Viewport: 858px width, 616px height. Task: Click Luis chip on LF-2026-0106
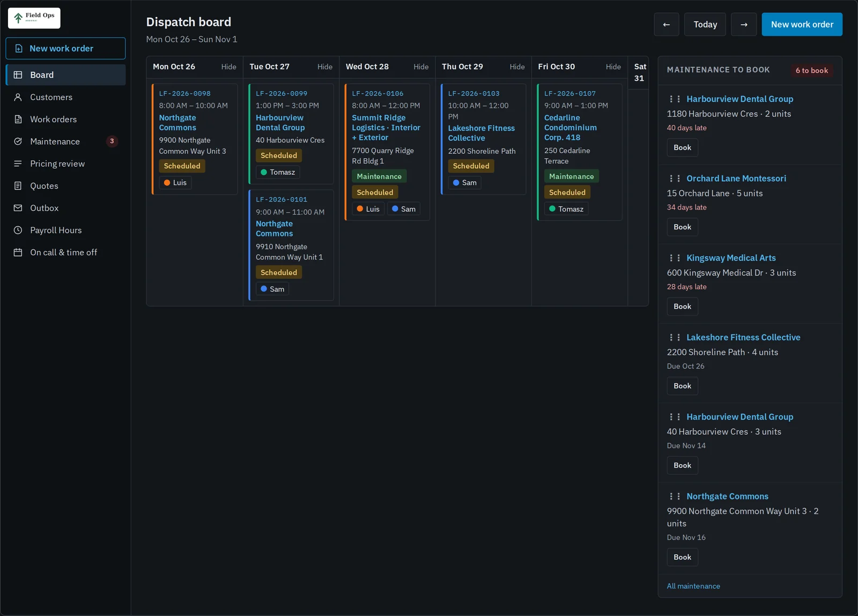(368, 209)
